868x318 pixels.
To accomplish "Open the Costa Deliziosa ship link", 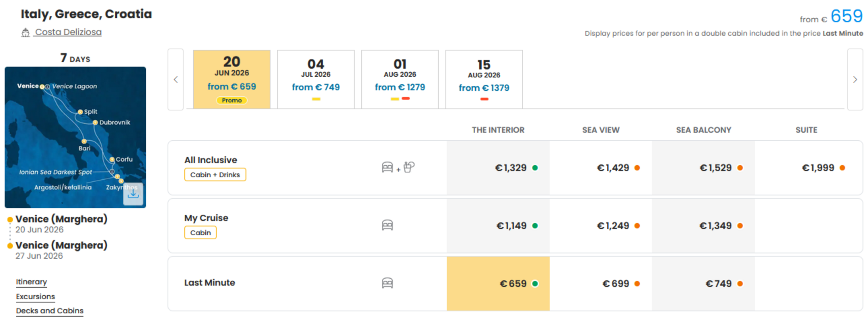I will 68,32.
